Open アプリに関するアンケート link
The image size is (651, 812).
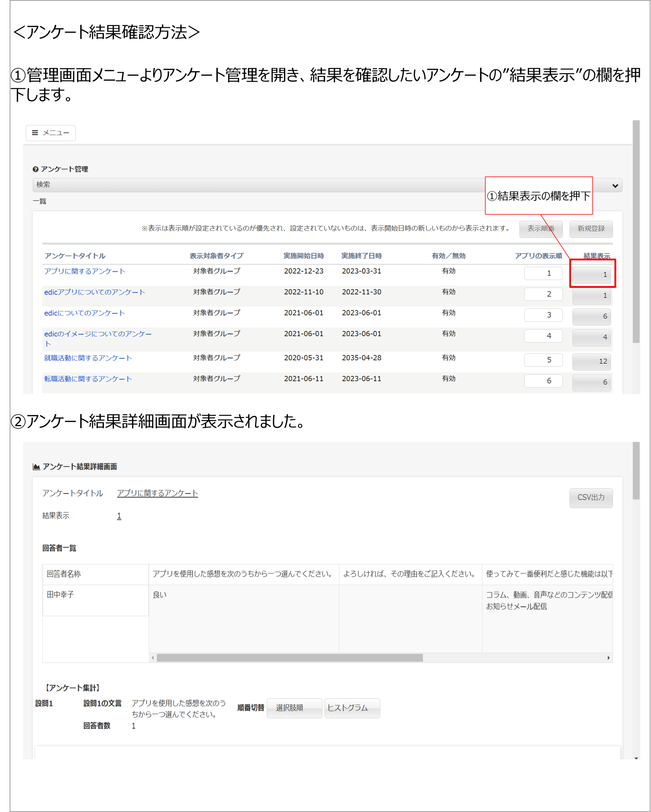pos(84,271)
